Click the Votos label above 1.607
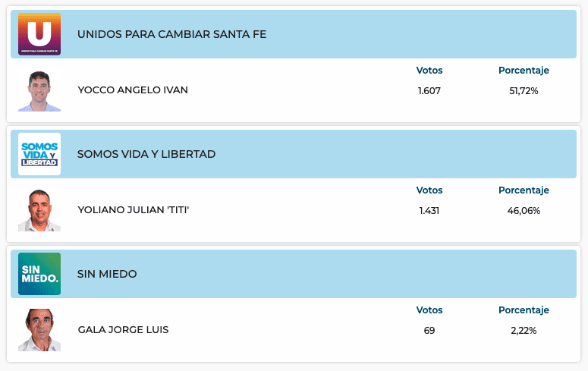588x371 pixels. pyautogui.click(x=429, y=71)
